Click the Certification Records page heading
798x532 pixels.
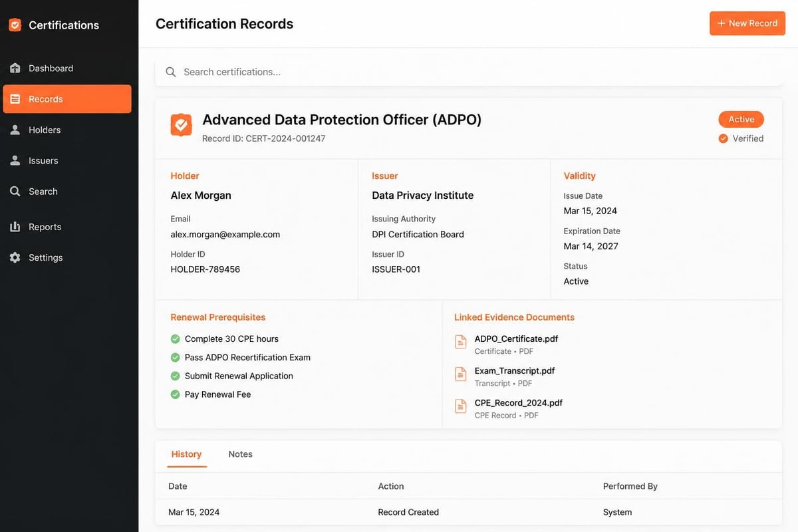225,24
